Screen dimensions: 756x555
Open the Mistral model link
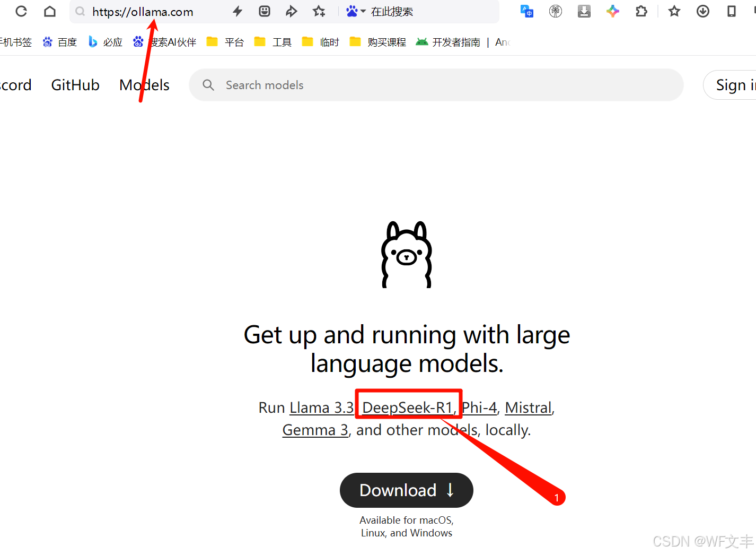pos(529,407)
